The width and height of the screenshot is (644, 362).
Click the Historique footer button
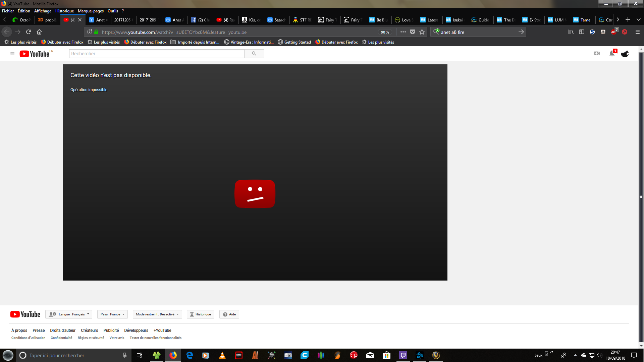[201, 314]
